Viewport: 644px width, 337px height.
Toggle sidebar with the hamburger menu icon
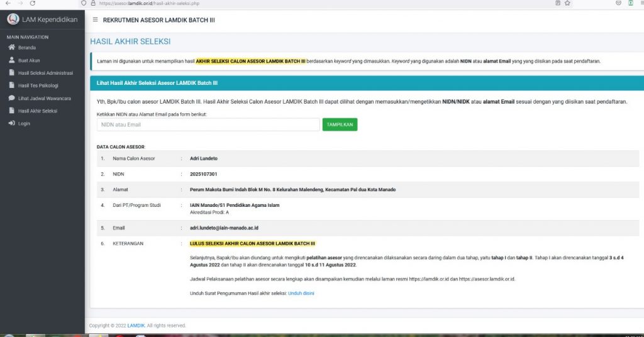[x=95, y=19]
